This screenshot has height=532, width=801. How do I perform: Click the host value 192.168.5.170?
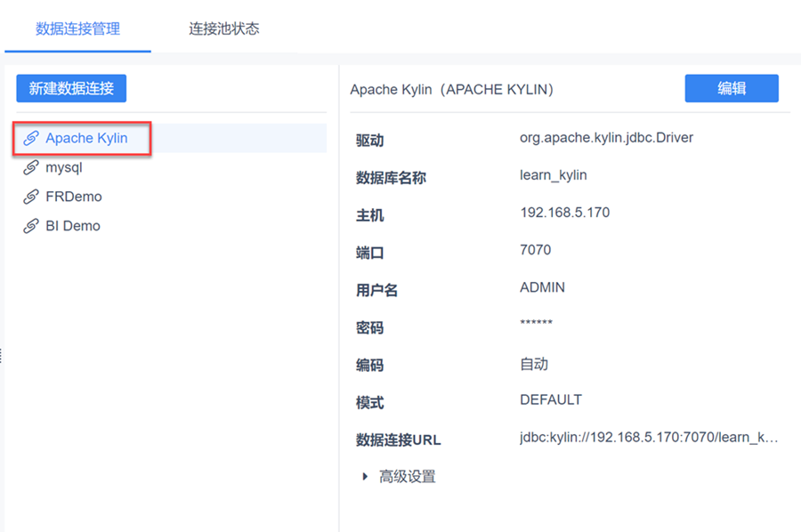point(565,213)
